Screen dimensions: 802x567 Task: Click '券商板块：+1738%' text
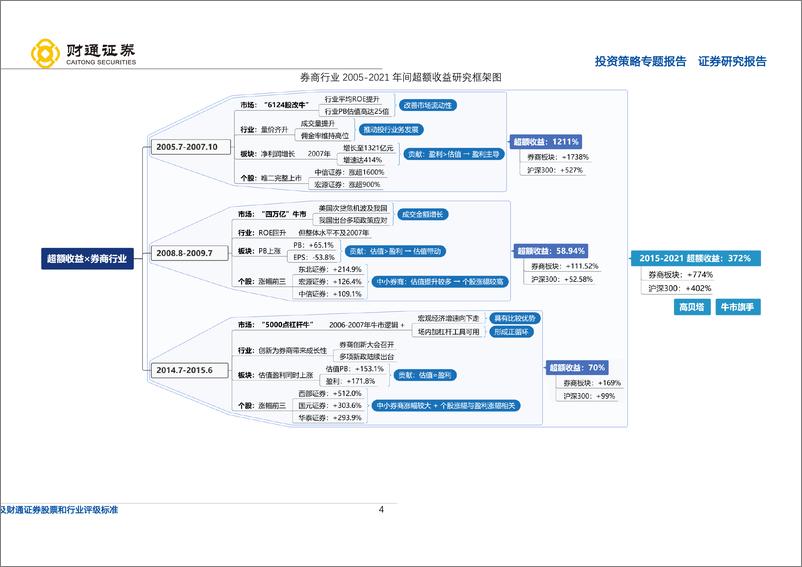558,157
